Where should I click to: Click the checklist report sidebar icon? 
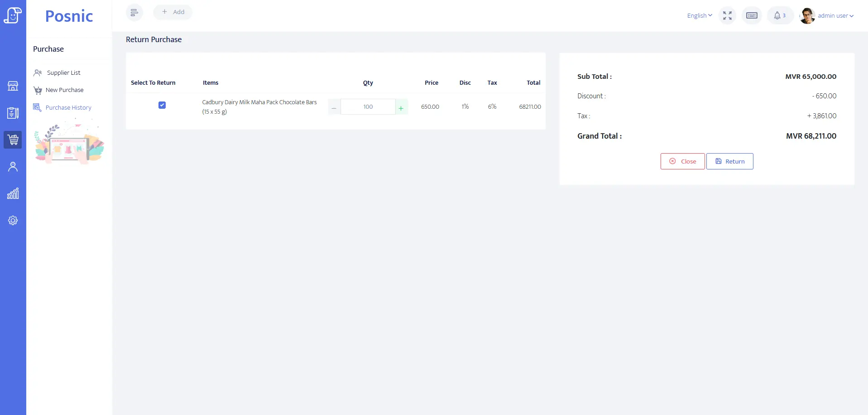[13, 113]
